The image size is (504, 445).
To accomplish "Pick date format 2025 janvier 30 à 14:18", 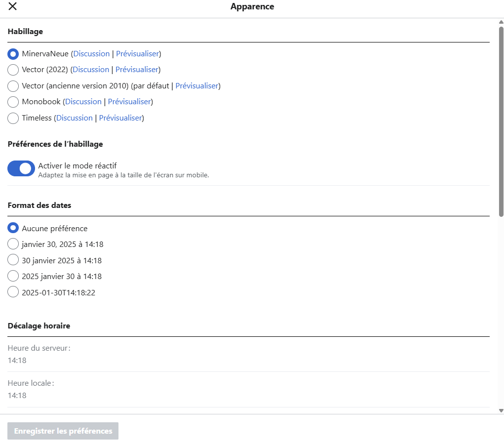I will (13, 276).
